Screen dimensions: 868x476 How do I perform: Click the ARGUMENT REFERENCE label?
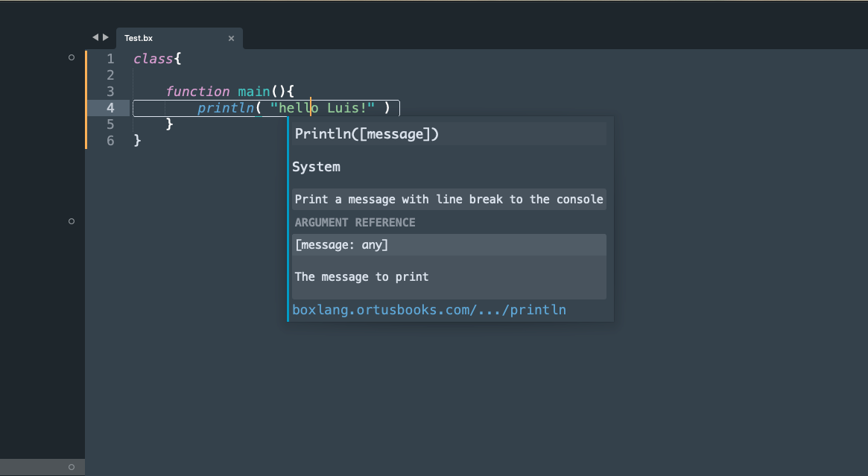pyautogui.click(x=355, y=223)
